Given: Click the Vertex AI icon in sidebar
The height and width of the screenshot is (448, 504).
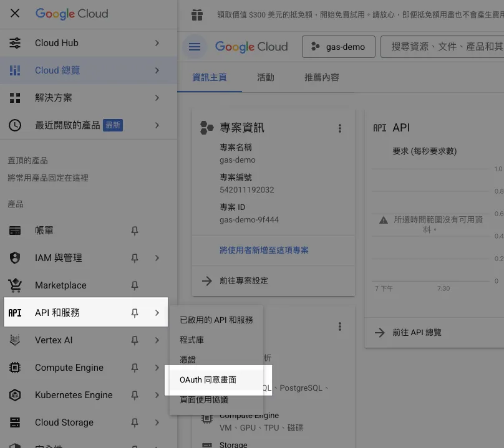Looking at the screenshot, I should click(x=15, y=340).
